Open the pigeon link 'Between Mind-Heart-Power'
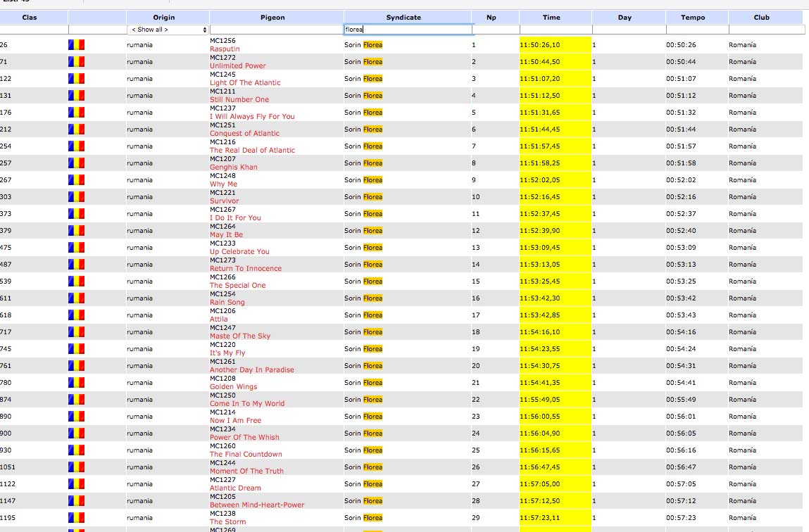This screenshot has width=809, height=532. [257, 505]
